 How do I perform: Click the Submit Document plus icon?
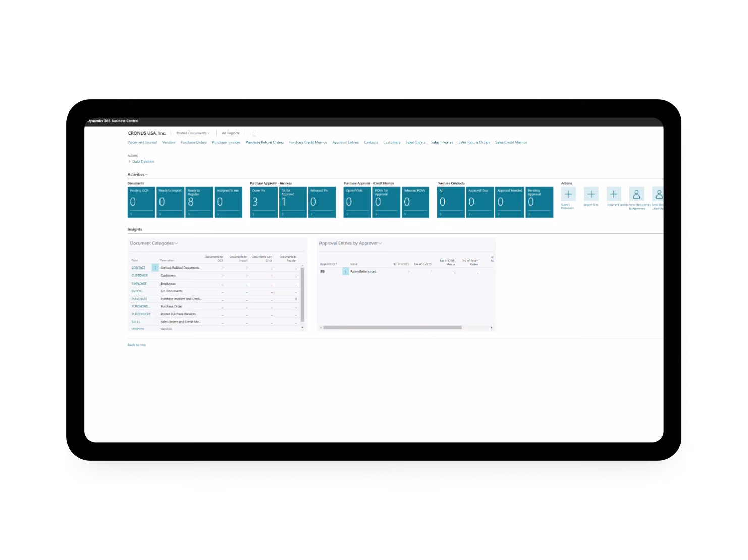568,194
